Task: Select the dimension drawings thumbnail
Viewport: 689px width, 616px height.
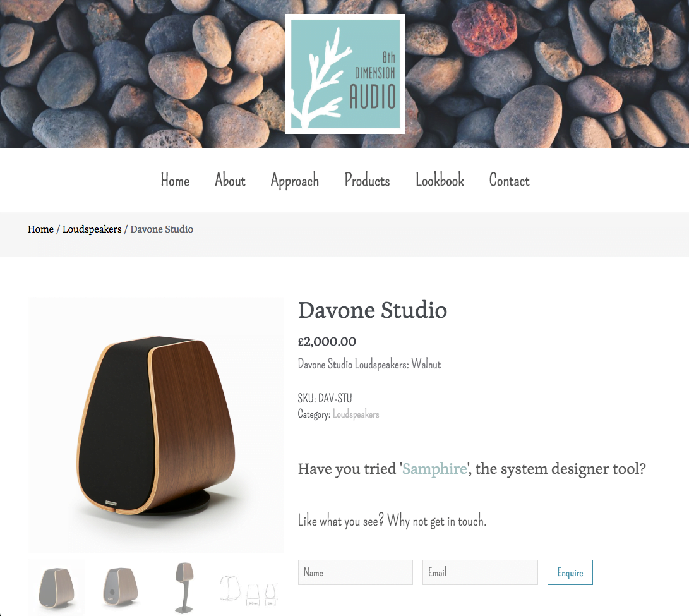Action: point(249,588)
